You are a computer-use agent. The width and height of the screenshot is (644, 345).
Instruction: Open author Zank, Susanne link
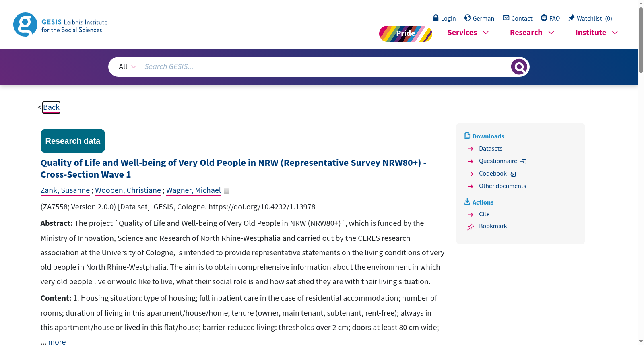click(65, 190)
